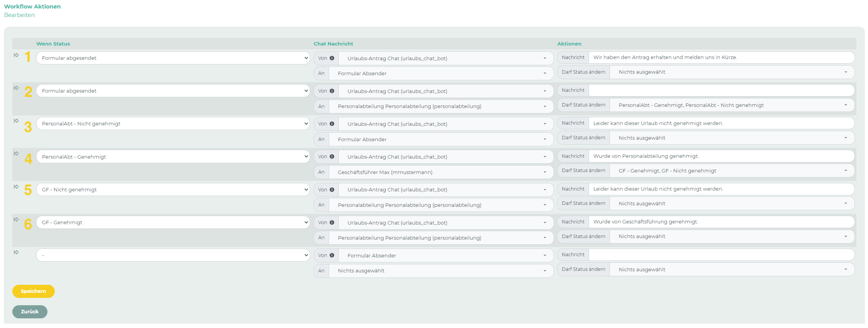868x328 pixels.
Task: Click the 'Wenn Status' column header
Action: tap(53, 44)
